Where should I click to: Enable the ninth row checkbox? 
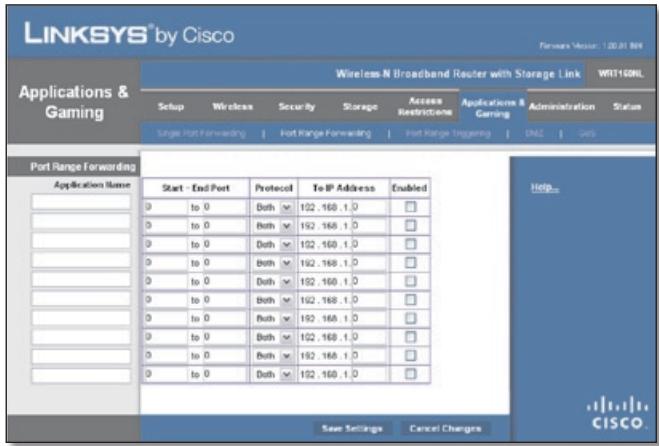[x=410, y=356]
